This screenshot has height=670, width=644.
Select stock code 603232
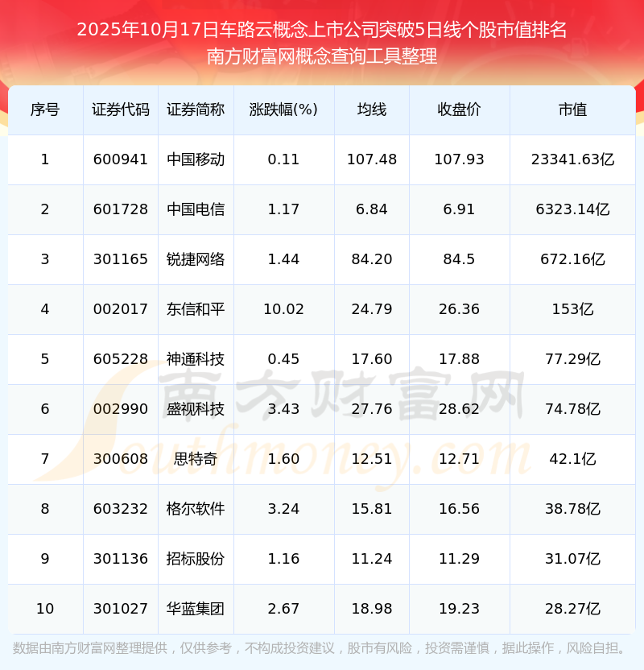121,509
